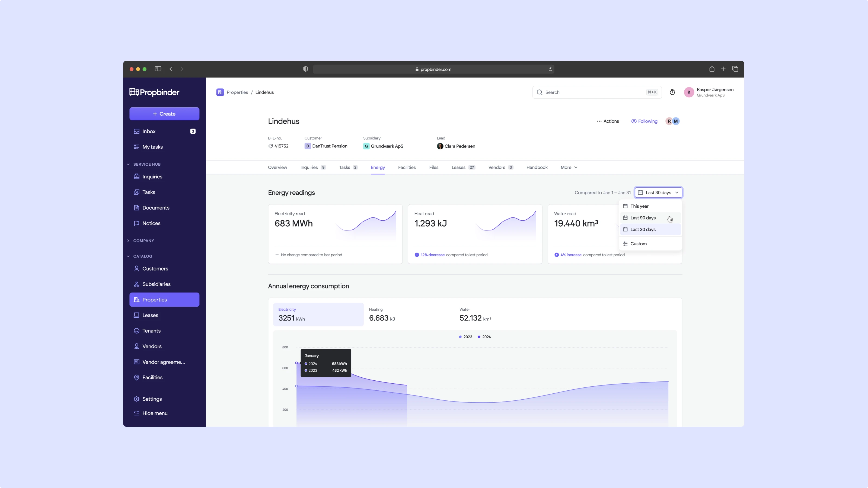Click the Propbinder logo
Viewport: 868px width, 488px height.
tap(154, 92)
